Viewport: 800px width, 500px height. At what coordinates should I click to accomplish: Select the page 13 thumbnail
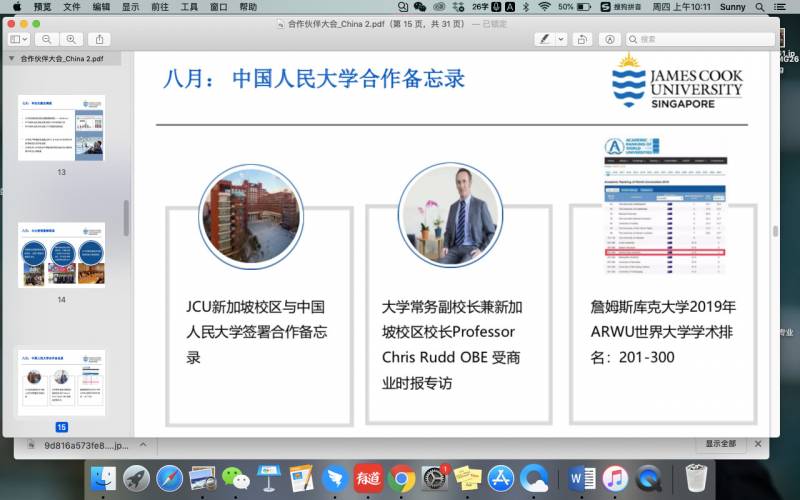click(x=61, y=128)
